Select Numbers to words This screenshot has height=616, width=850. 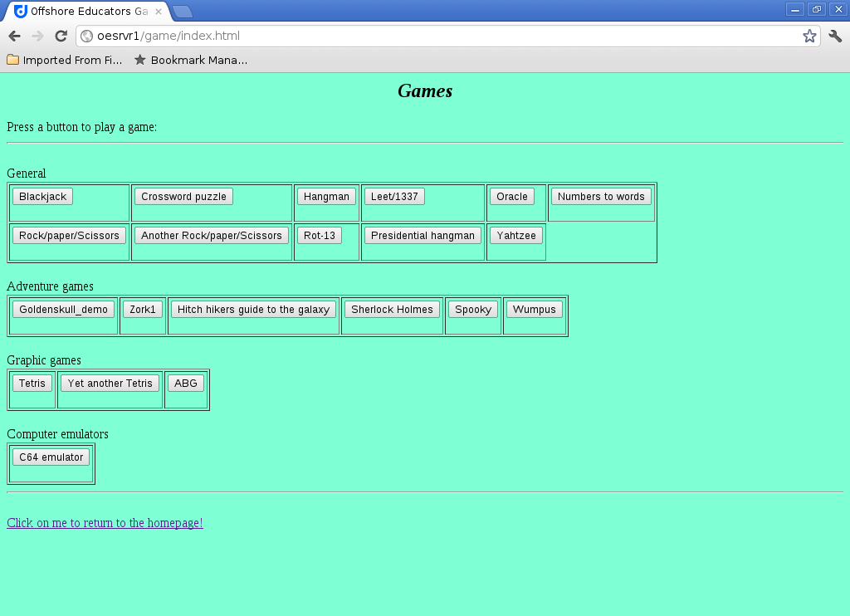(x=601, y=196)
